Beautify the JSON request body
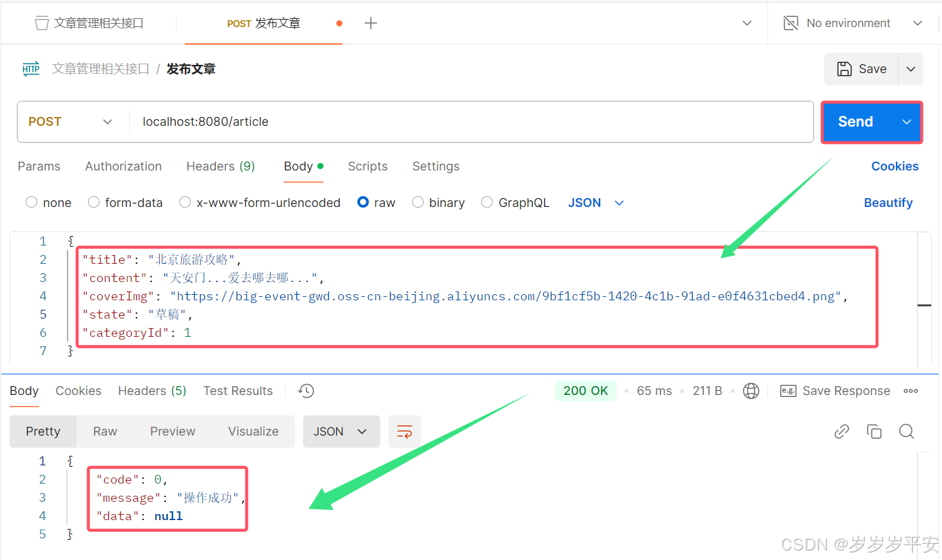 pos(889,202)
